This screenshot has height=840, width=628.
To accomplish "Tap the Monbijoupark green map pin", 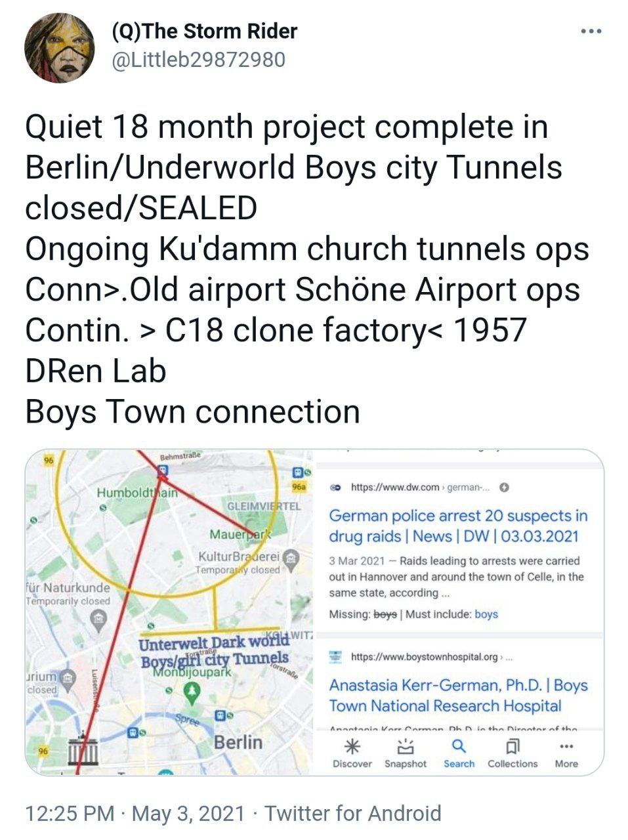I will pos(191,690).
